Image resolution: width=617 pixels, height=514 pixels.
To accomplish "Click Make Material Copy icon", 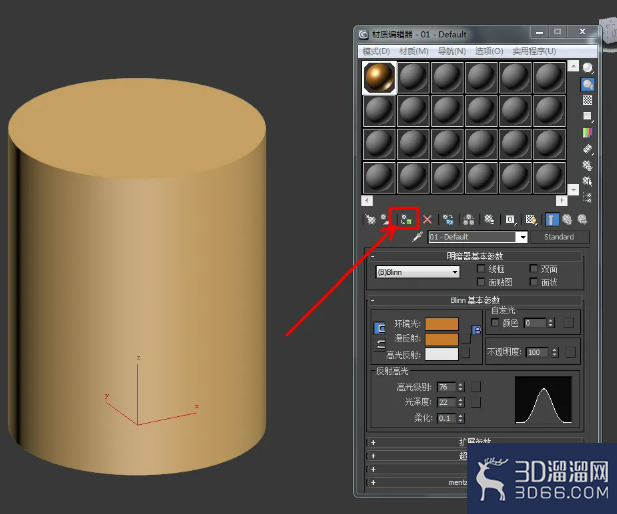I will 448,219.
